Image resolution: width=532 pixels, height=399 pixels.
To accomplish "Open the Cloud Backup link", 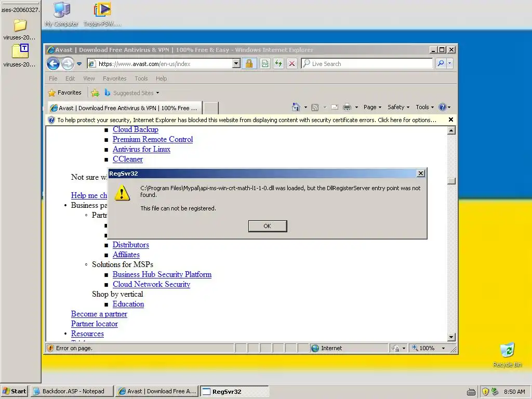I will [x=136, y=129].
